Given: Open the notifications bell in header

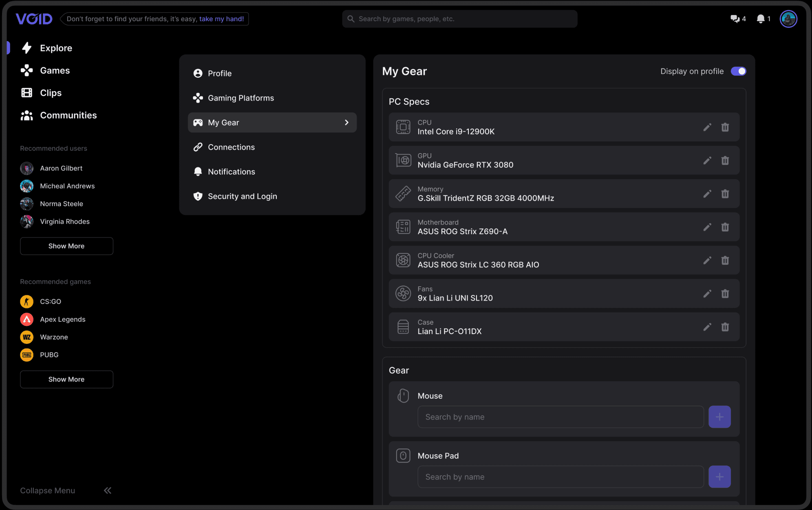Looking at the screenshot, I should (x=760, y=19).
